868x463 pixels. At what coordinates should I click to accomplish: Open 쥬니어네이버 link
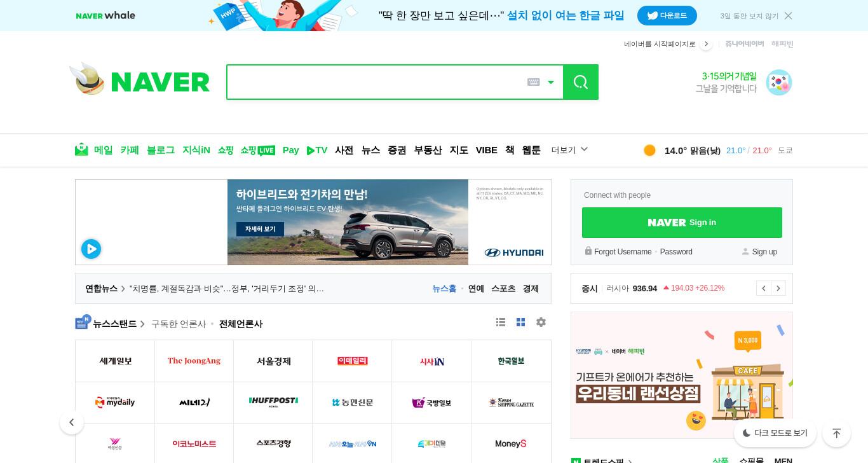tap(744, 44)
